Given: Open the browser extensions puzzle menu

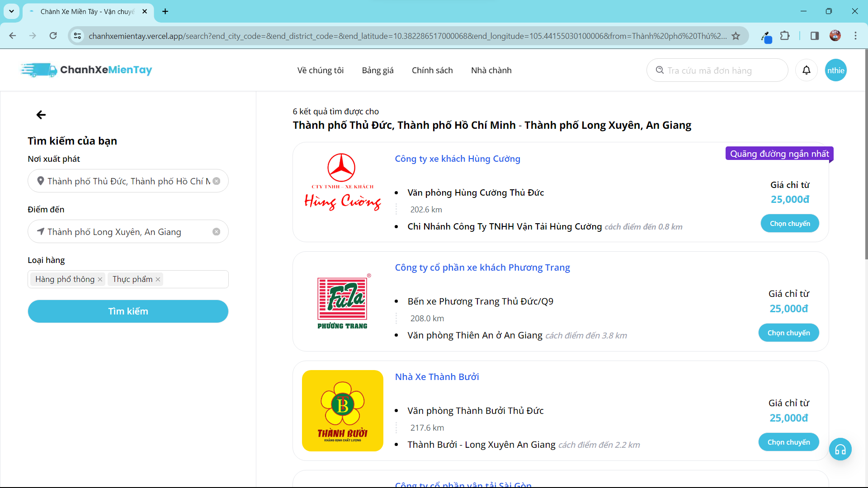Looking at the screenshot, I should coord(785,35).
